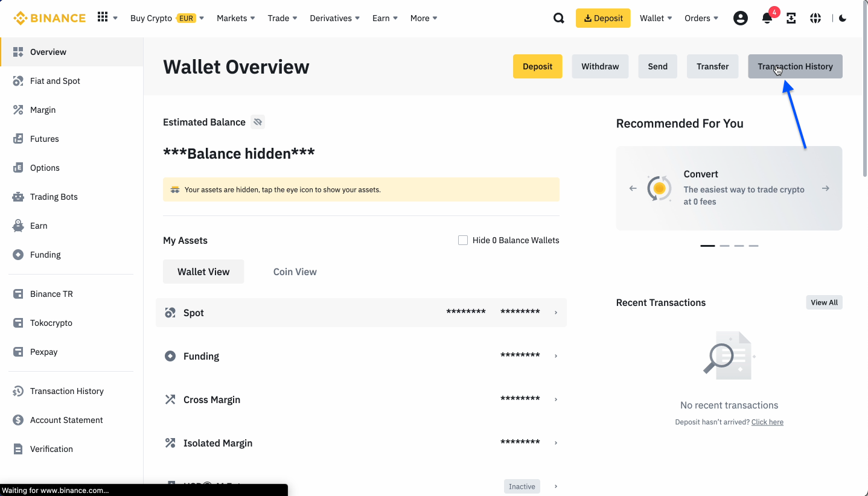Go to next recommendation with right arrow
The width and height of the screenshot is (868, 496).
[825, 188]
